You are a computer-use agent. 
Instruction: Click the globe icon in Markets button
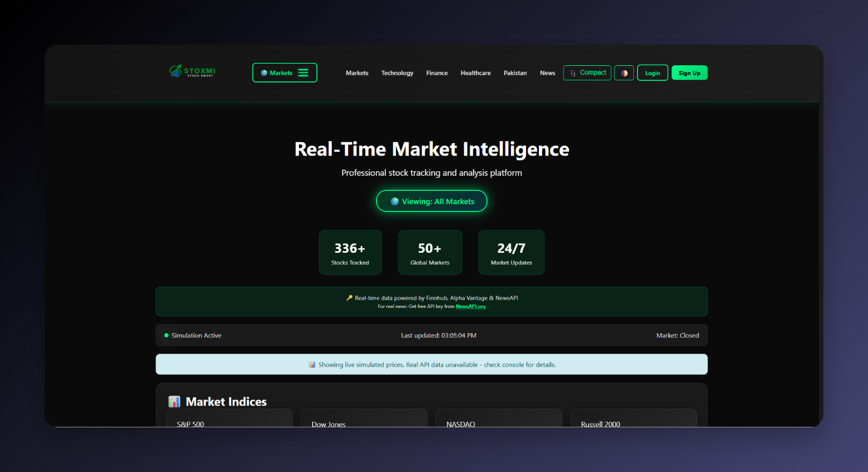[264, 72]
